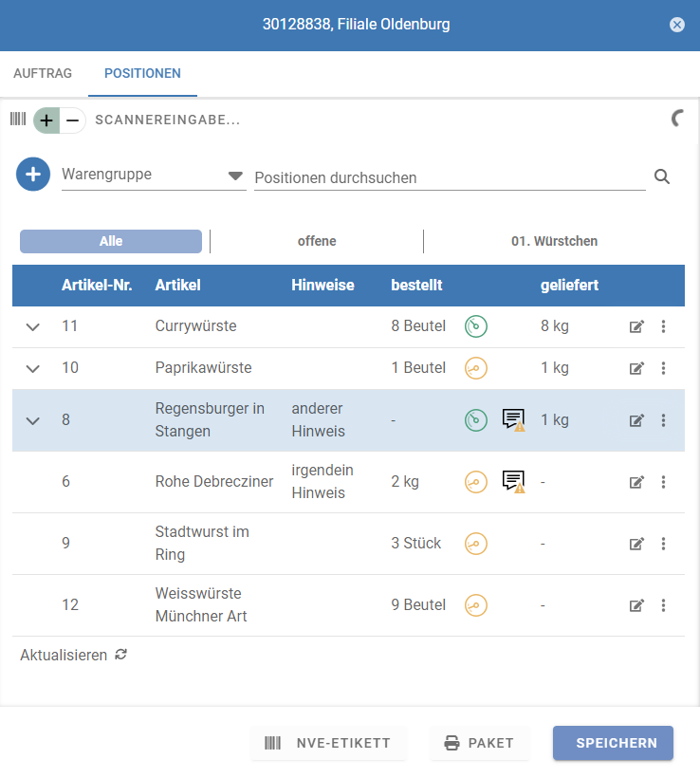700x778 pixels.
Task: Expand the Paprikawürste row
Action: (x=33, y=369)
